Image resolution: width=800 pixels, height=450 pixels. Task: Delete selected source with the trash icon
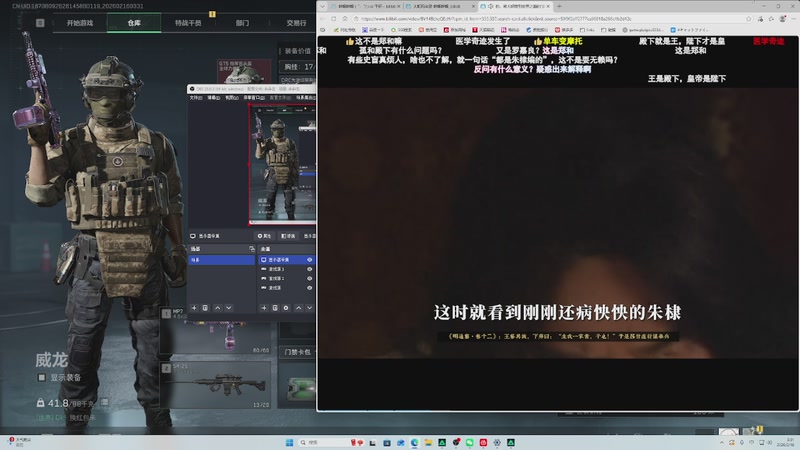(275, 308)
